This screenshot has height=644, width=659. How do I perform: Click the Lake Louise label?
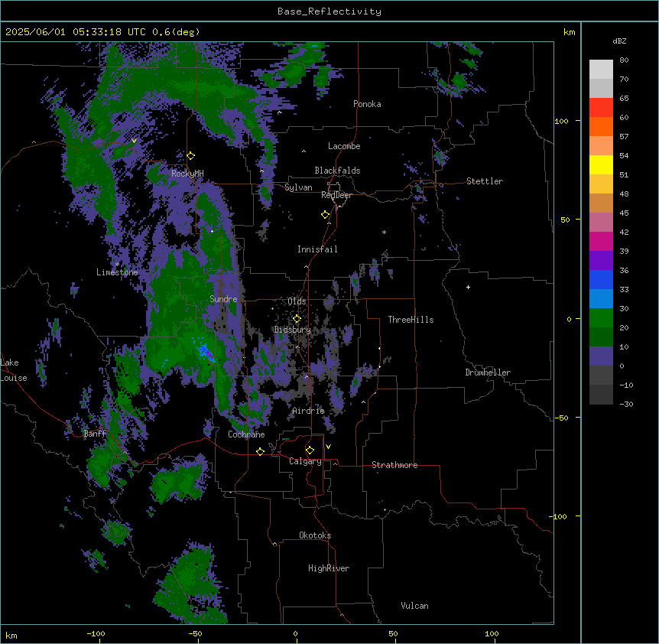[x=14, y=370]
